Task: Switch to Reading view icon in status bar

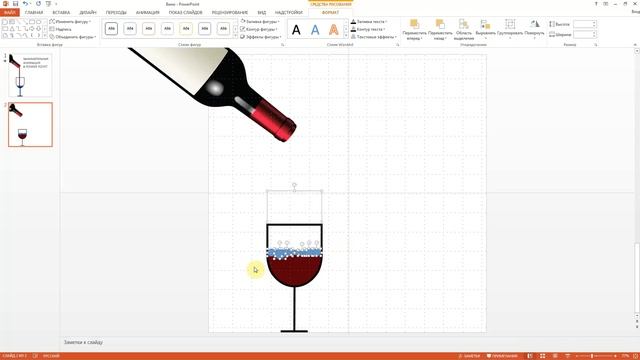Action: pos(555,356)
